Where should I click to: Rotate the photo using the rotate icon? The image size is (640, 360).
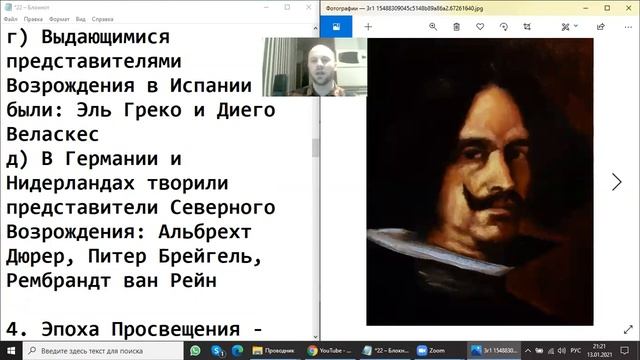click(504, 27)
